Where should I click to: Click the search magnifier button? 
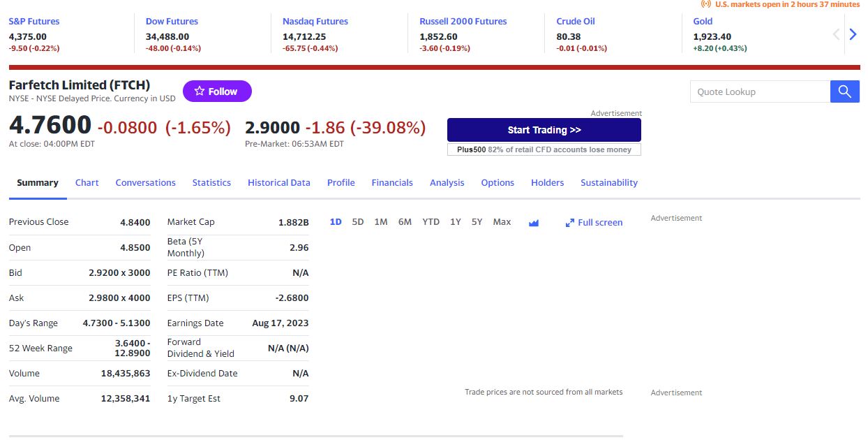tap(844, 91)
